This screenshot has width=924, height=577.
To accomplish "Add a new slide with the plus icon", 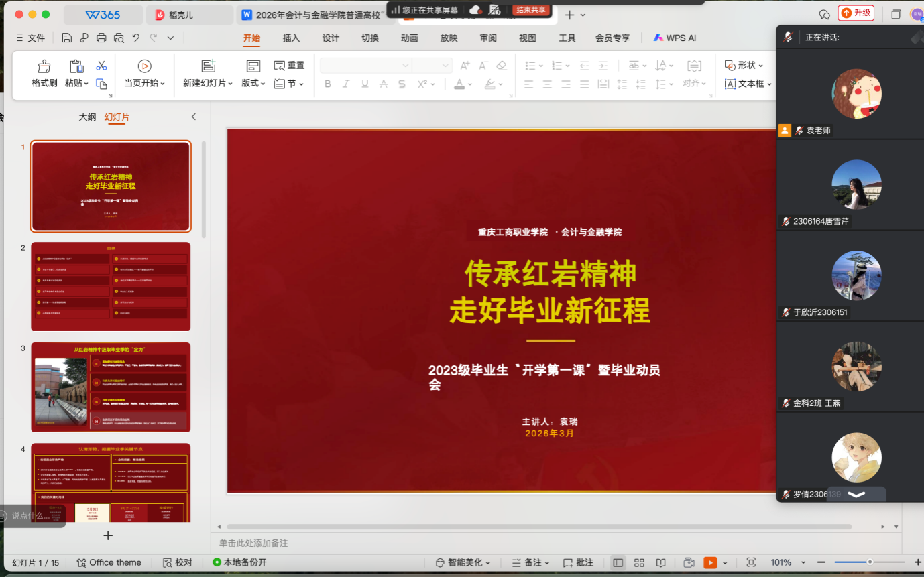I will click(x=108, y=535).
